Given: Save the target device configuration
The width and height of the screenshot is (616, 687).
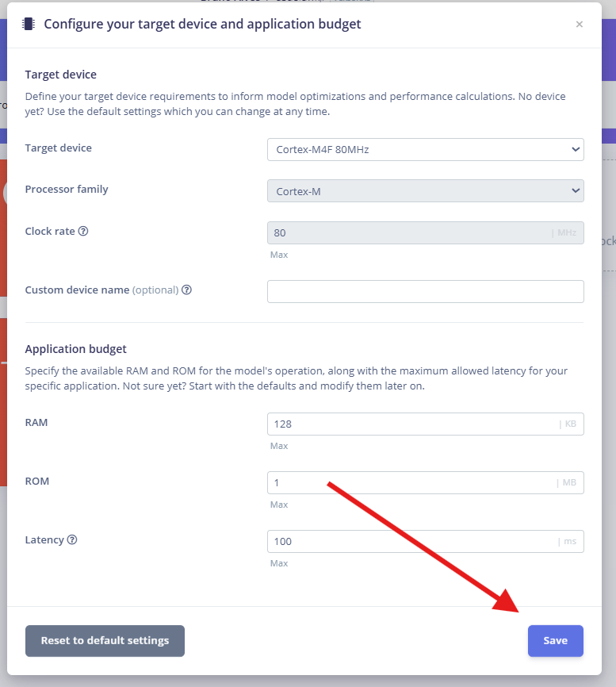Looking at the screenshot, I should (555, 640).
